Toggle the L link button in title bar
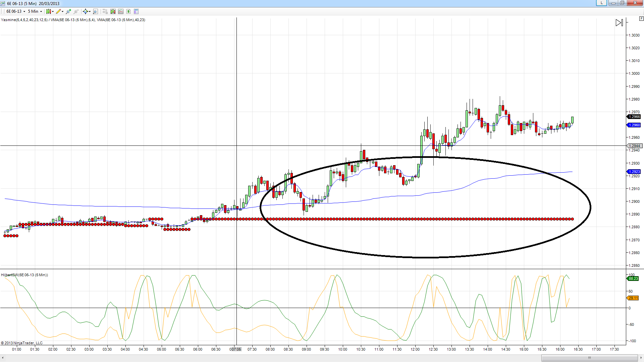 pyautogui.click(x=601, y=3)
